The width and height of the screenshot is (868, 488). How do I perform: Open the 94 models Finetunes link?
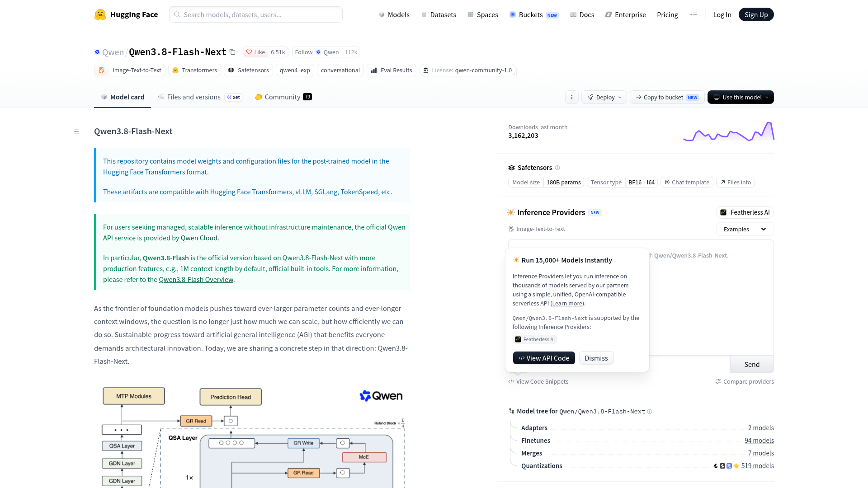pyautogui.click(x=759, y=441)
